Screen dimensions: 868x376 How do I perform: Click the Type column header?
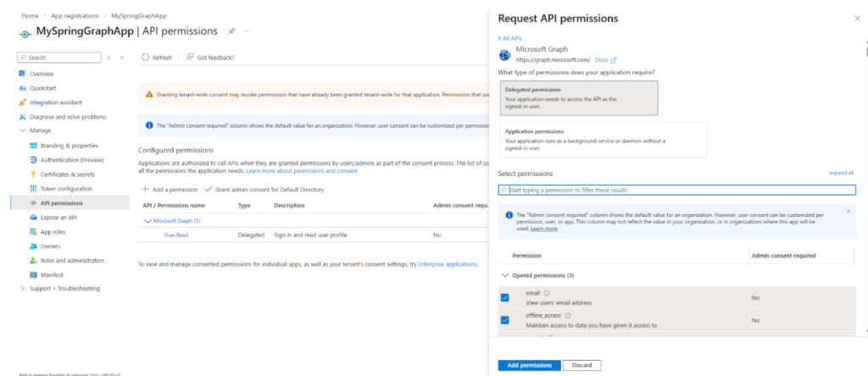click(x=244, y=206)
